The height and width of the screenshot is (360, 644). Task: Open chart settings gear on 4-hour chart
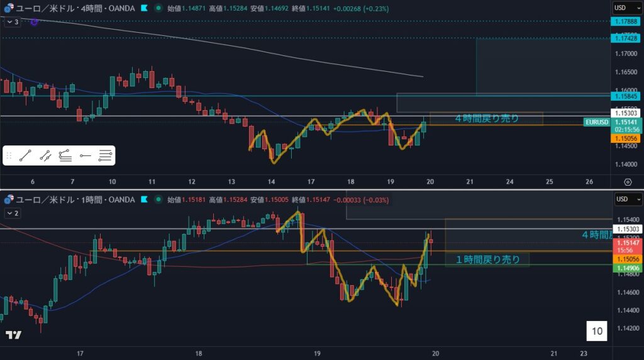click(628, 181)
